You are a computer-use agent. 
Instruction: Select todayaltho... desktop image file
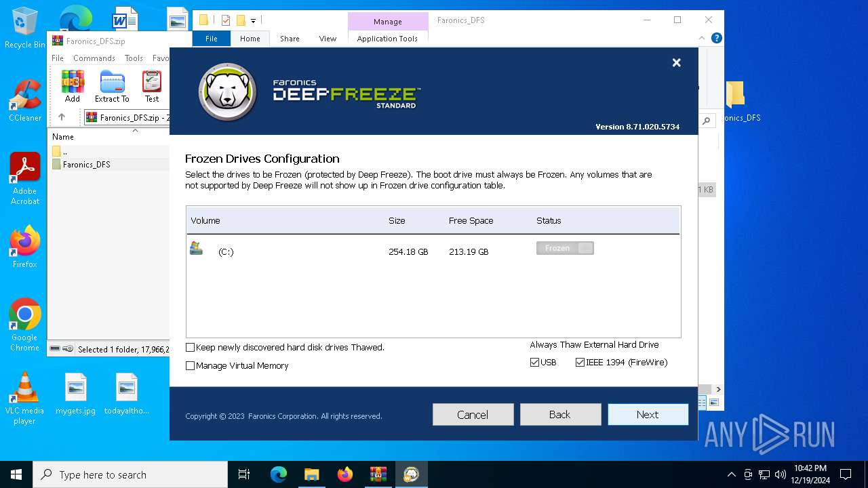[127, 394]
